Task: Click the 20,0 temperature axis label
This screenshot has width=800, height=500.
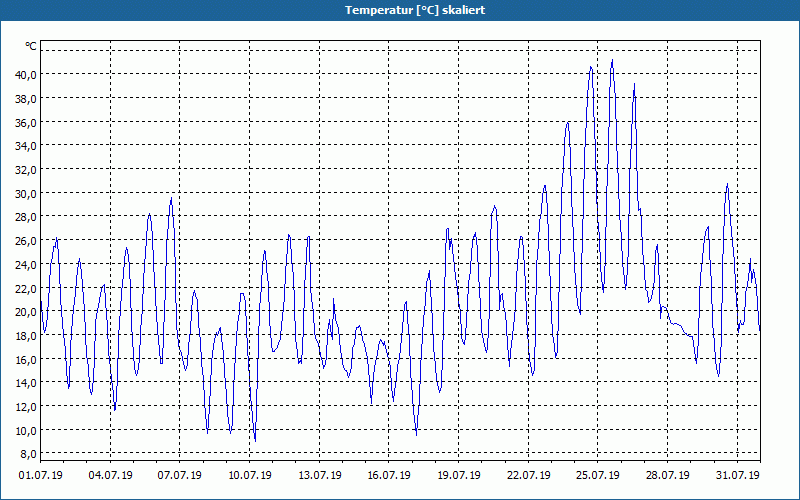Action: (26, 312)
